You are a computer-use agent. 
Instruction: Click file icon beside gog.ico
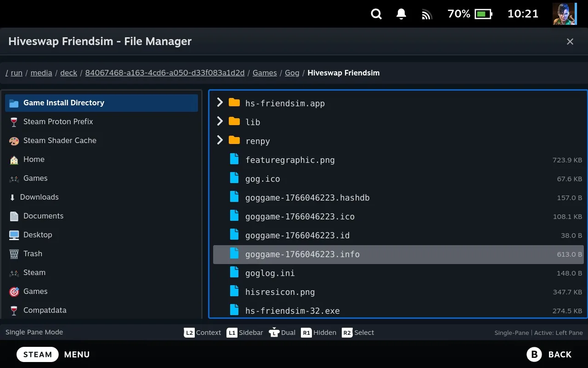[x=234, y=178]
